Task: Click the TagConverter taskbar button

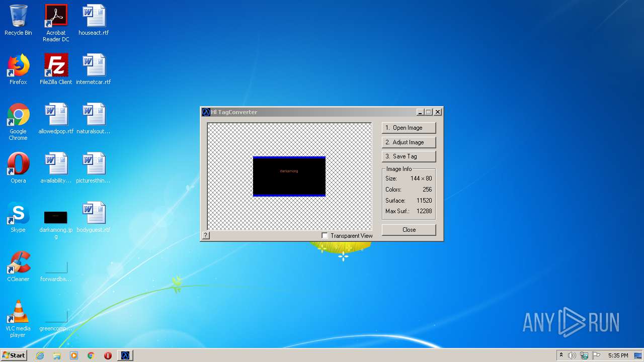Action: [125, 355]
